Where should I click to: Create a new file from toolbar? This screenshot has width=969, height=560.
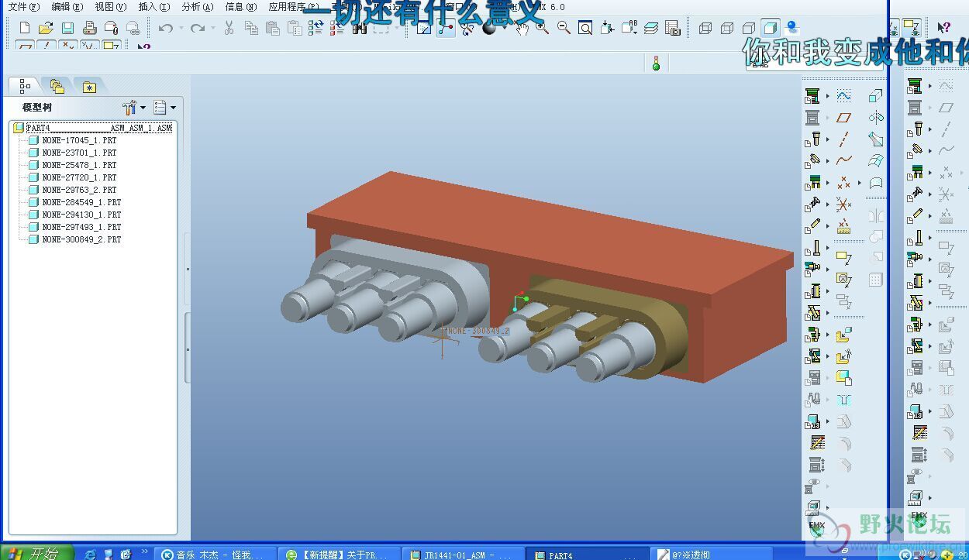(x=25, y=29)
